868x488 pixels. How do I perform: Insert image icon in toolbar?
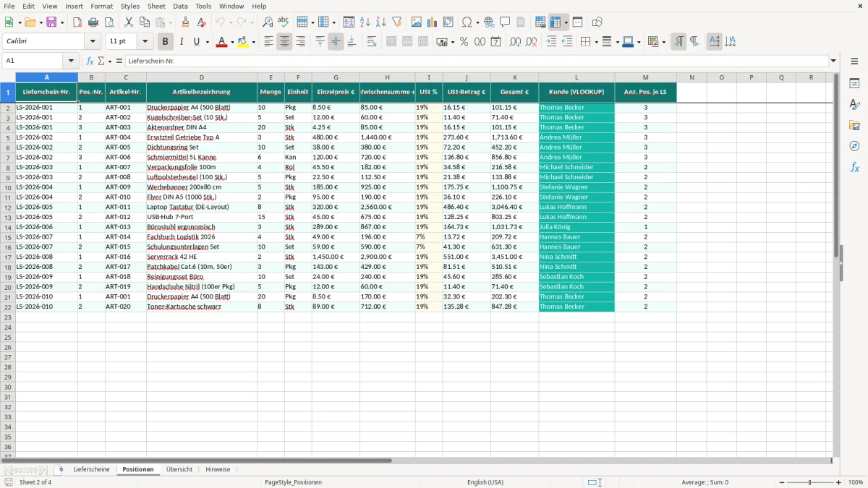417,22
